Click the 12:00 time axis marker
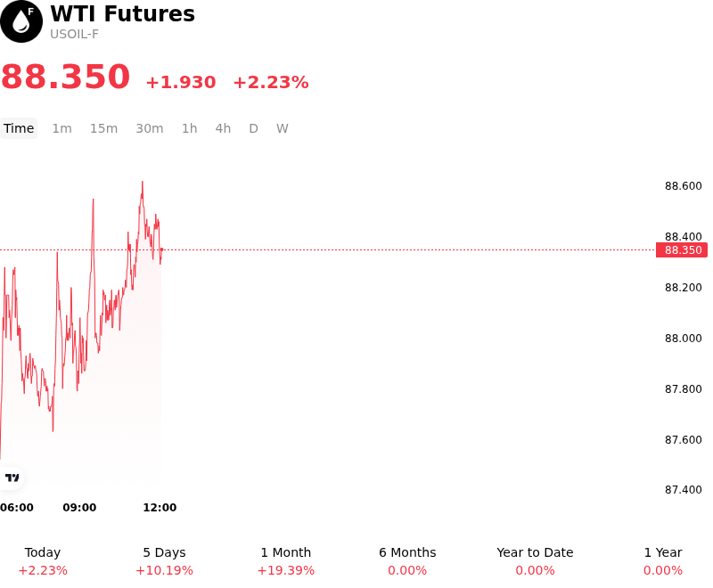This screenshot has width=713, height=588. 160,507
